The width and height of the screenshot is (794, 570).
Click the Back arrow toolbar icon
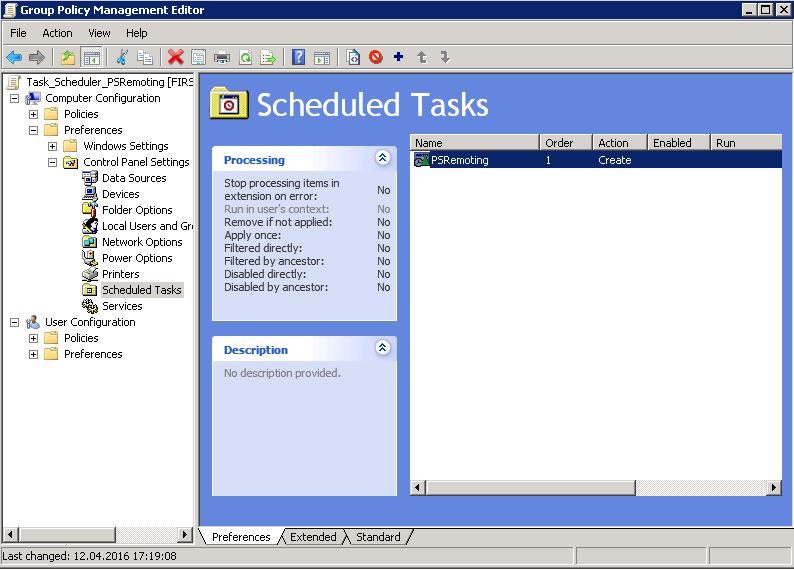14,57
